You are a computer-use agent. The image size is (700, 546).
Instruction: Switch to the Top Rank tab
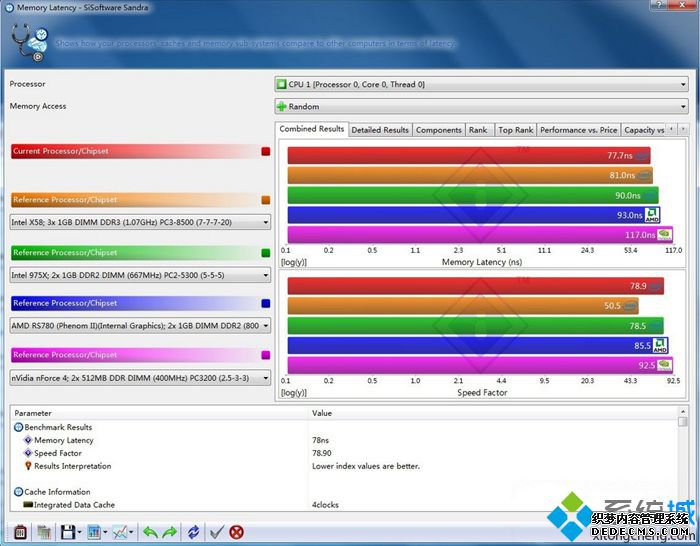pos(516,130)
